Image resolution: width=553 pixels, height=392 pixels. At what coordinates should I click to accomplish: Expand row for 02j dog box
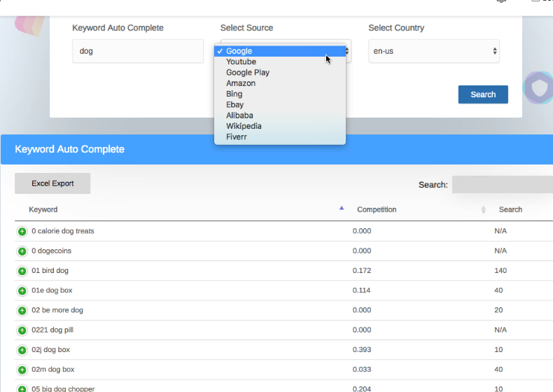[22, 350]
